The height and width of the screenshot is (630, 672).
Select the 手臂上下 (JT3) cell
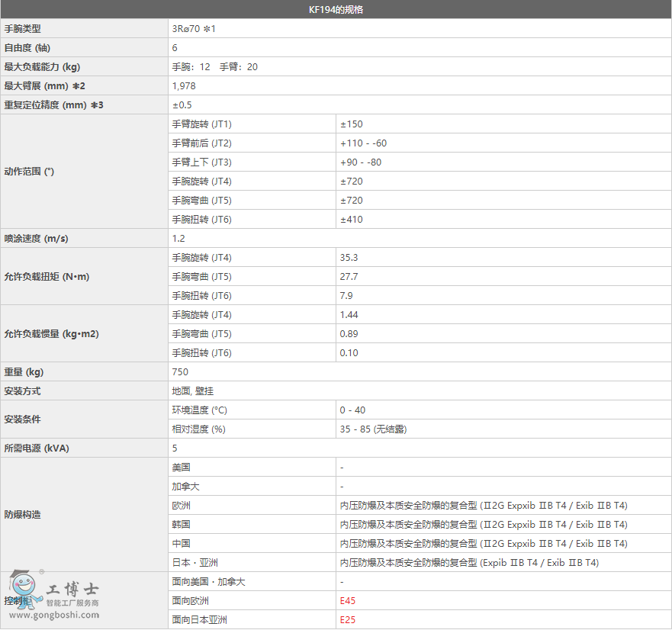tap(201, 162)
